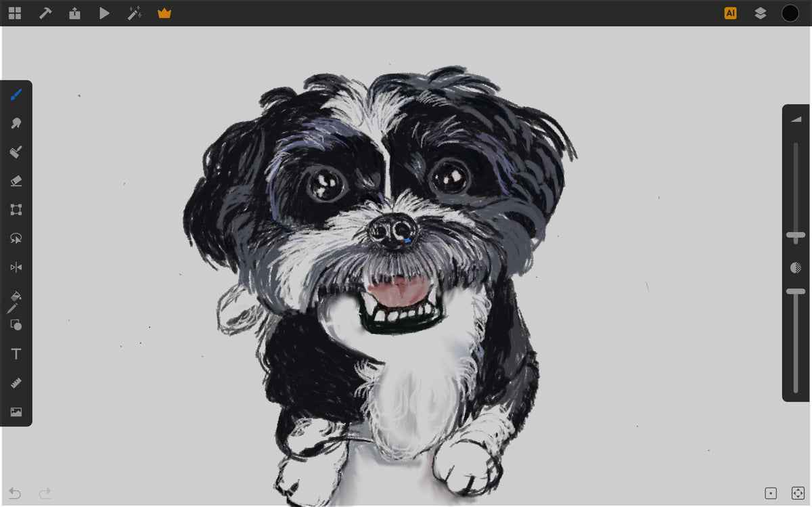Tap the opacity circle icon
Image resolution: width=812 pixels, height=507 pixels.
(x=796, y=268)
